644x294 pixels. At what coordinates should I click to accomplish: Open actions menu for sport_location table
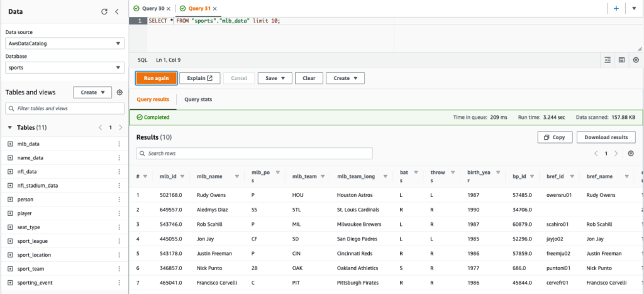pyautogui.click(x=119, y=255)
